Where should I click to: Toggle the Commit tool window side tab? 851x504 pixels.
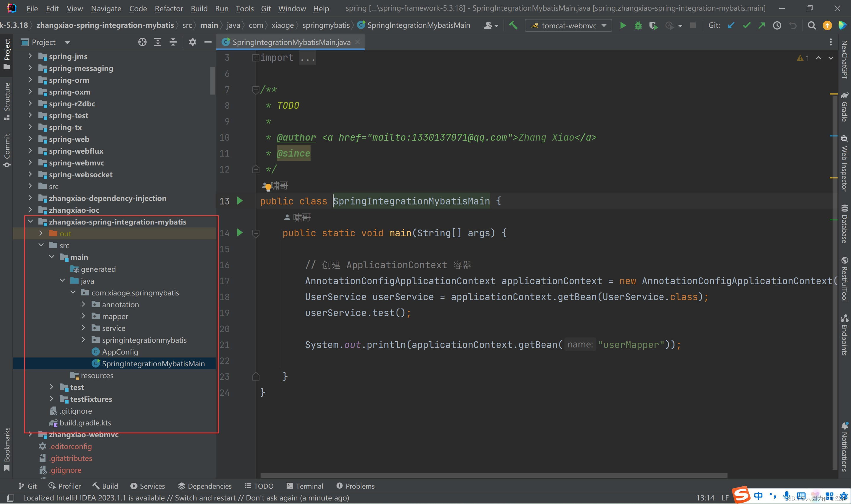[7, 150]
